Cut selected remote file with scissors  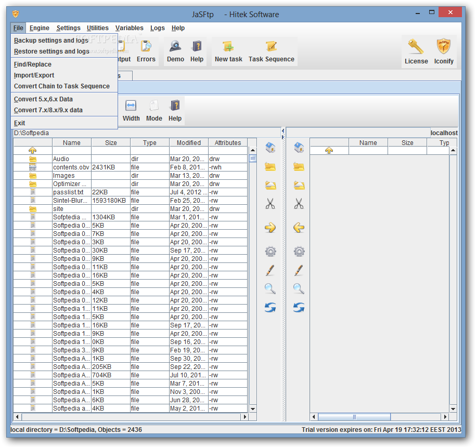tap(299, 204)
